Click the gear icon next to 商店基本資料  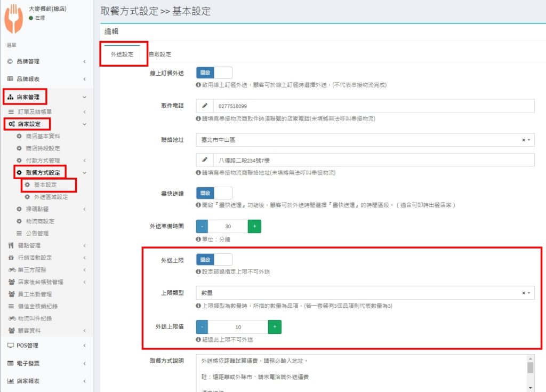pyautogui.click(x=19, y=136)
